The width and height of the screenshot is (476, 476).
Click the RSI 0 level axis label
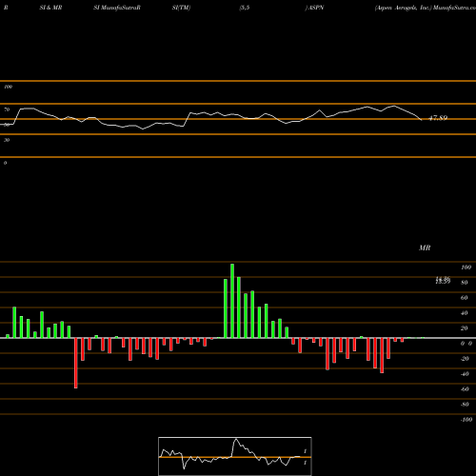[5, 163]
